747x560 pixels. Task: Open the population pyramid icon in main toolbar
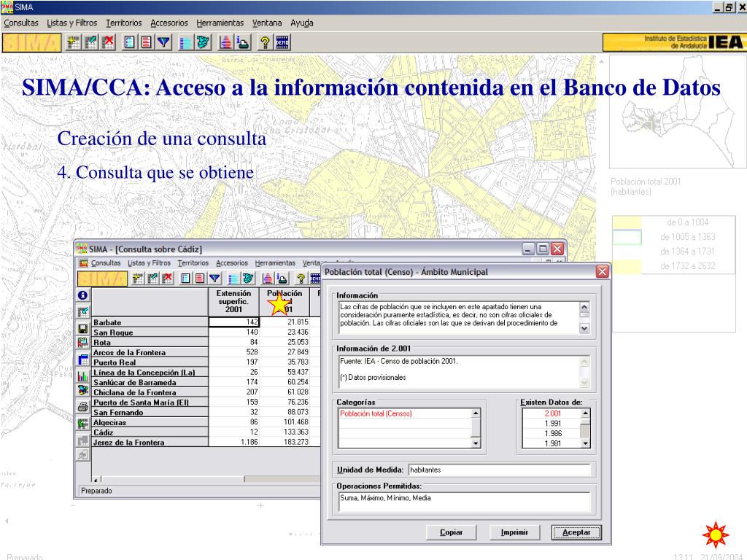coord(225,42)
